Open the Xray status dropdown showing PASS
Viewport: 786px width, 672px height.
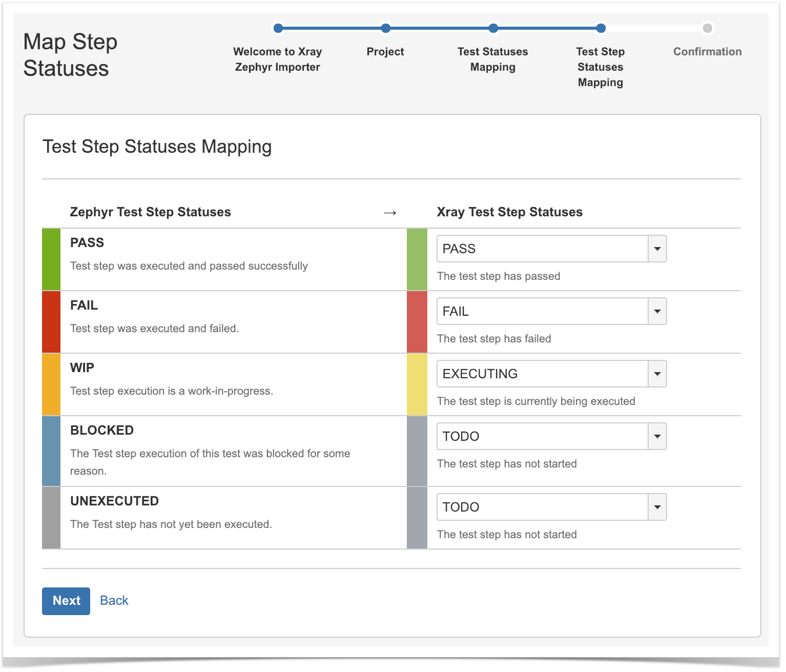[551, 249]
